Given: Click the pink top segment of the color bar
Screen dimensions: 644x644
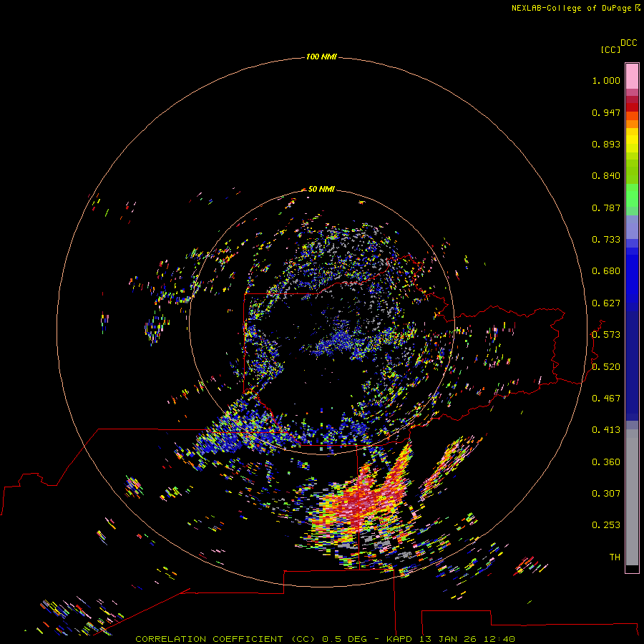Looking at the screenshot, I should point(632,77).
